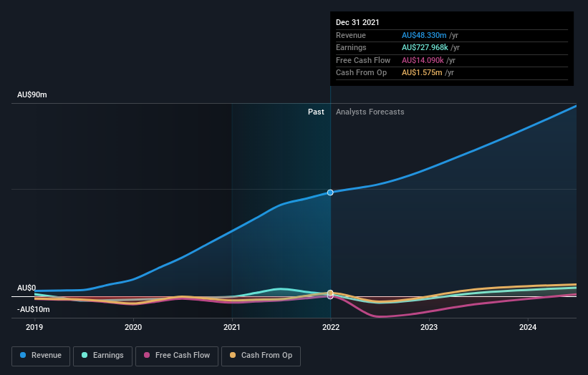Click the Dec 31 2021 tooltip date
This screenshot has height=375, width=588.
357,22
